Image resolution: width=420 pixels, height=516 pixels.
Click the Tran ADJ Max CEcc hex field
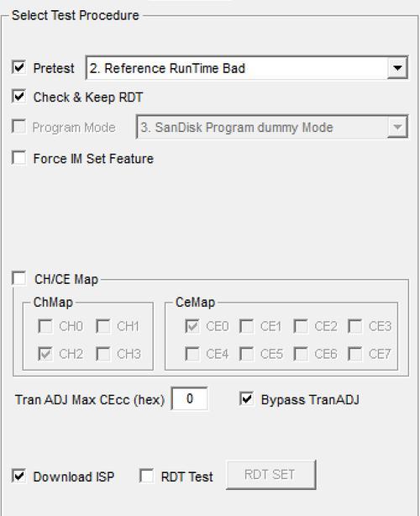(x=190, y=398)
